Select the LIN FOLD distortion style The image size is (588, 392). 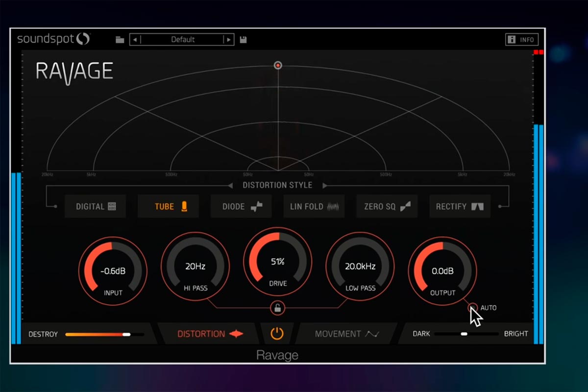pyautogui.click(x=314, y=207)
